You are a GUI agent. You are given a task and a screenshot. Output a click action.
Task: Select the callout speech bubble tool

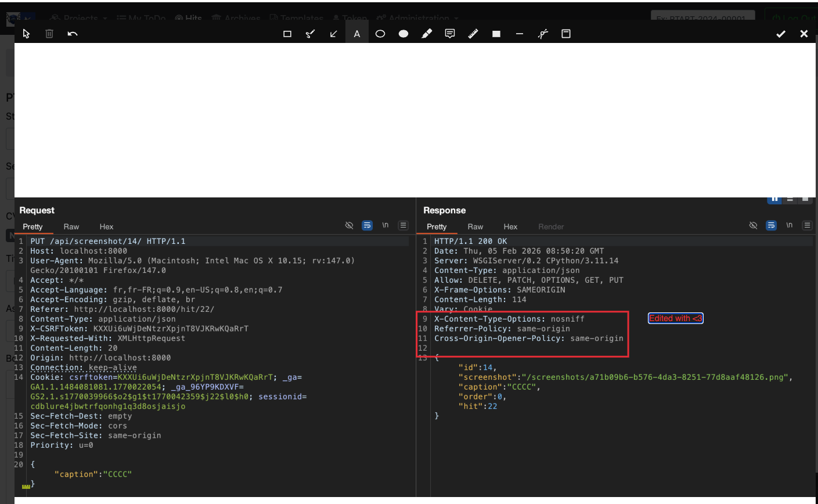[x=450, y=34]
